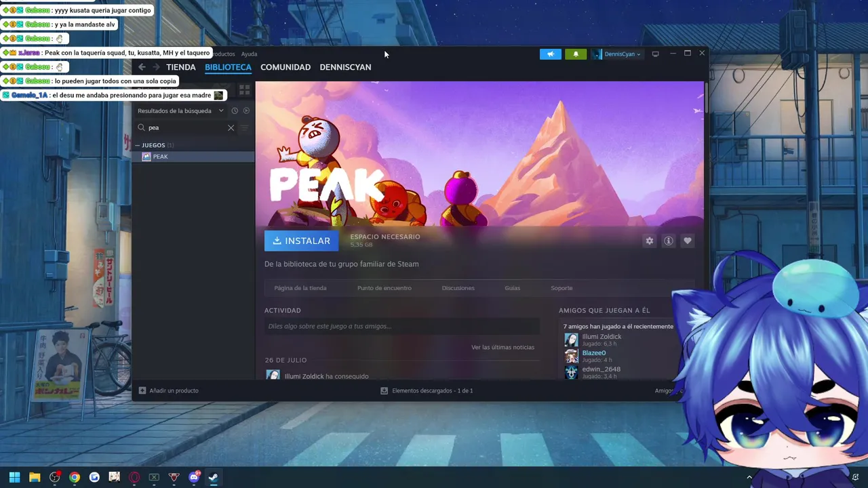This screenshot has width=868, height=488.
Task: Open Windows Start menu
Action: click(x=14, y=477)
